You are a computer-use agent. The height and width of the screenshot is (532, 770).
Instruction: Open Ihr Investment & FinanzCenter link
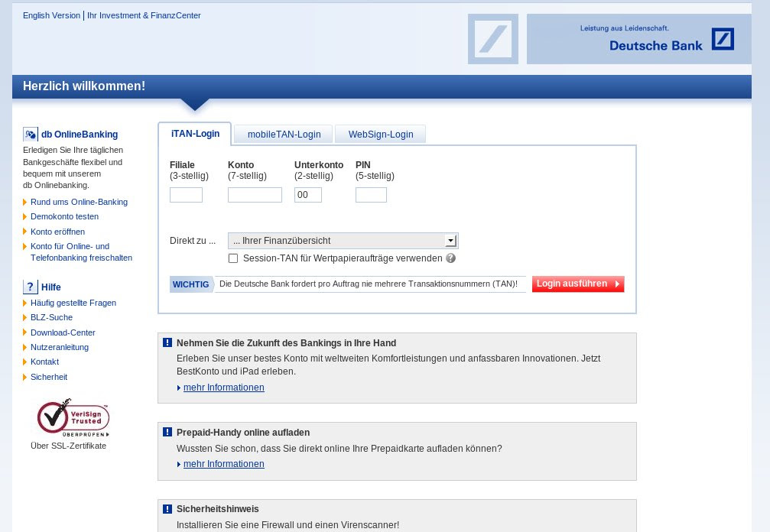coord(144,15)
